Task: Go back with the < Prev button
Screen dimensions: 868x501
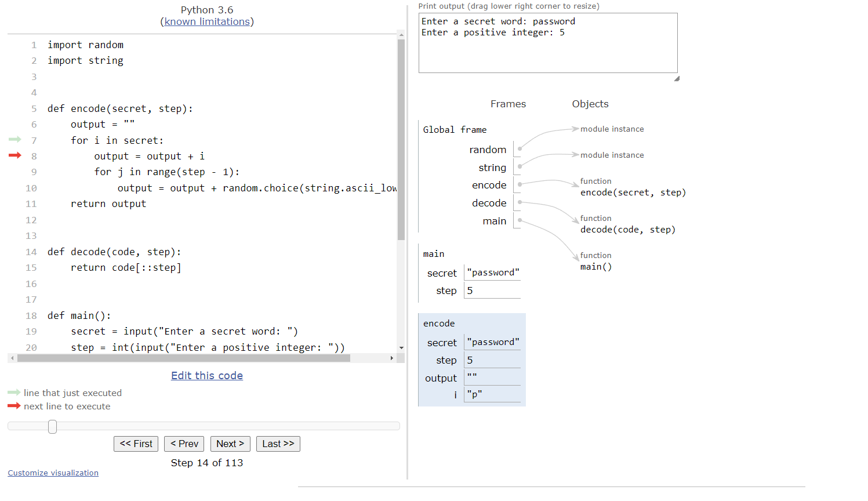Action: pos(184,444)
